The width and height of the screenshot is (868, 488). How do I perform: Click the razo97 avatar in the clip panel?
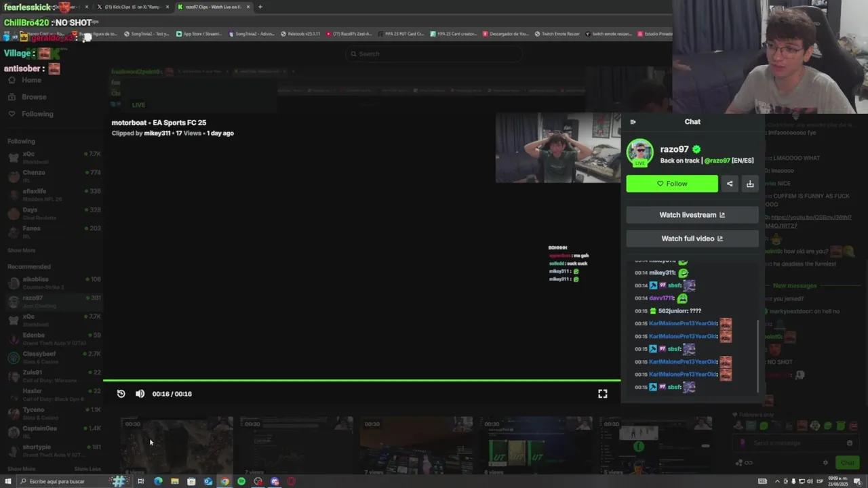pos(639,152)
